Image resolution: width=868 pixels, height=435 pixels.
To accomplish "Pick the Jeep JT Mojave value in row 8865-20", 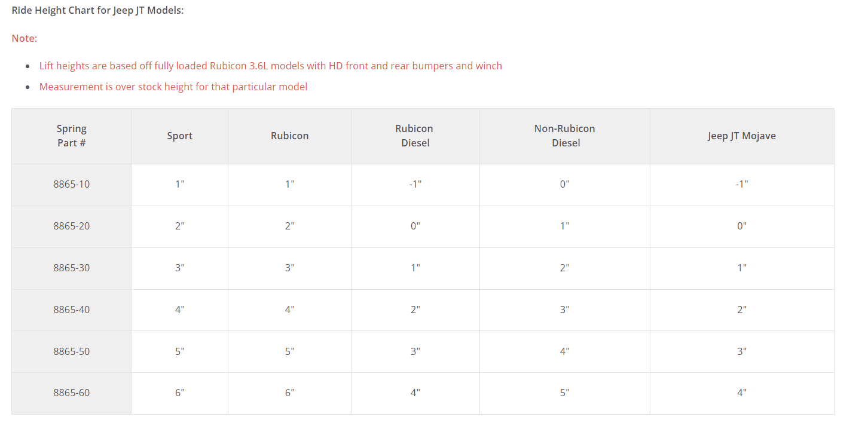I will tap(742, 226).
